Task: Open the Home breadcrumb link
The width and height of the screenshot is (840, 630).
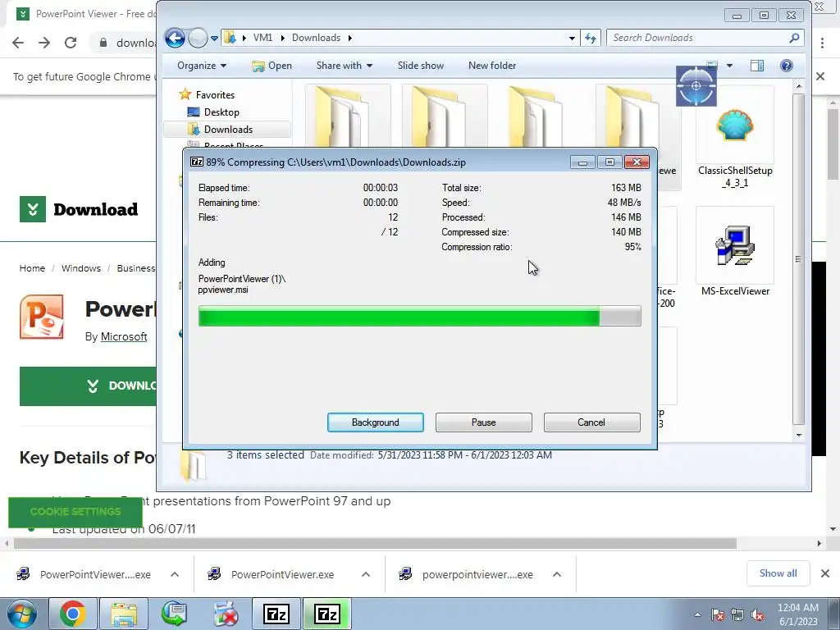Action: coord(32,268)
